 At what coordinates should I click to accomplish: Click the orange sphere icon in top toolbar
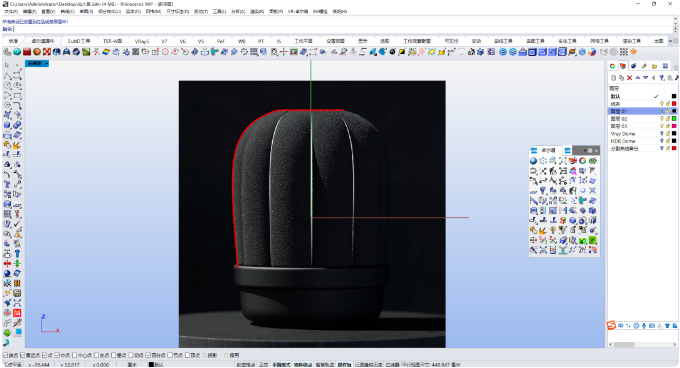point(37,52)
